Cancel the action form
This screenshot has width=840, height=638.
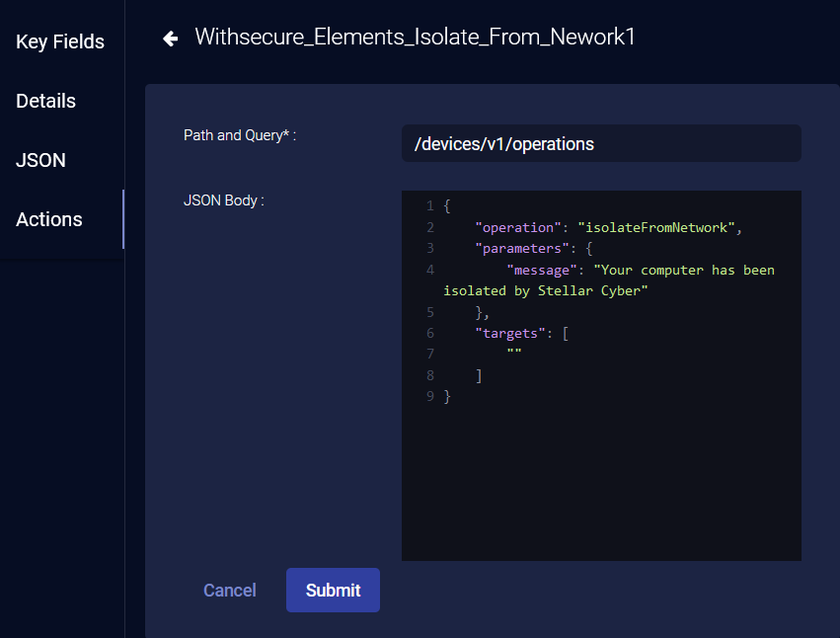pyautogui.click(x=229, y=590)
